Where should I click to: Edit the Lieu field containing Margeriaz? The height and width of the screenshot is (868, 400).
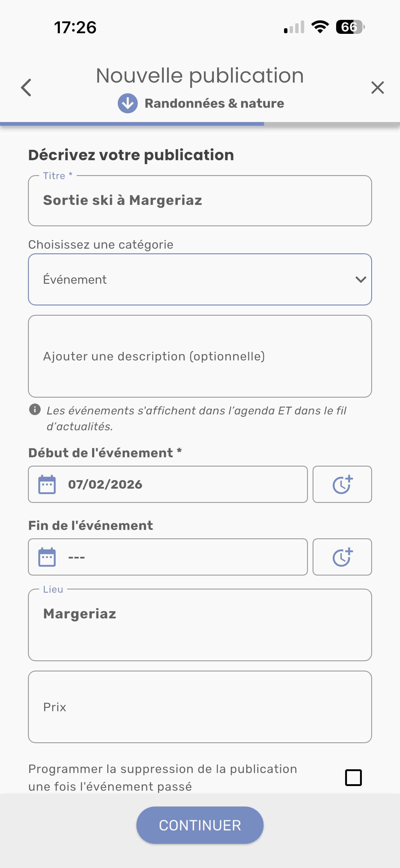click(x=200, y=624)
